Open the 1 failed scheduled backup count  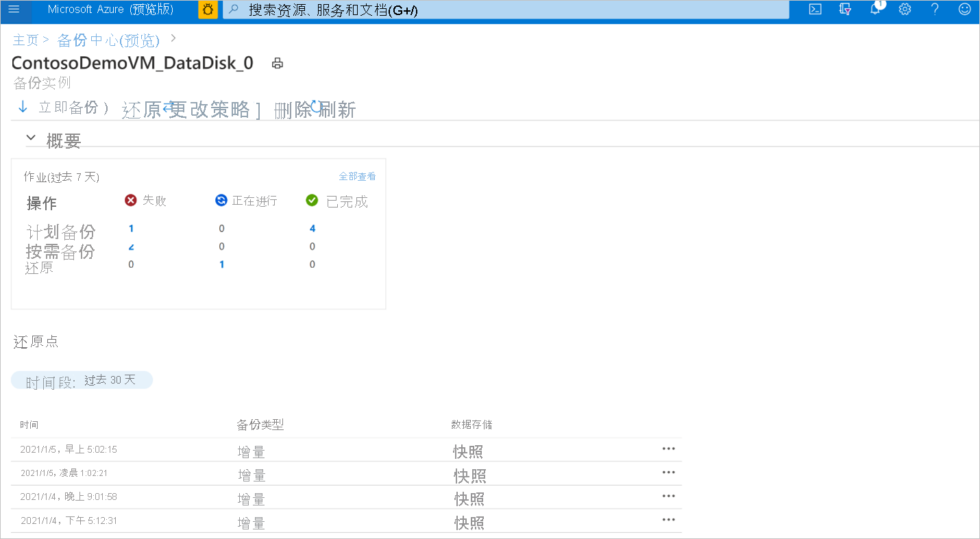[x=131, y=229]
